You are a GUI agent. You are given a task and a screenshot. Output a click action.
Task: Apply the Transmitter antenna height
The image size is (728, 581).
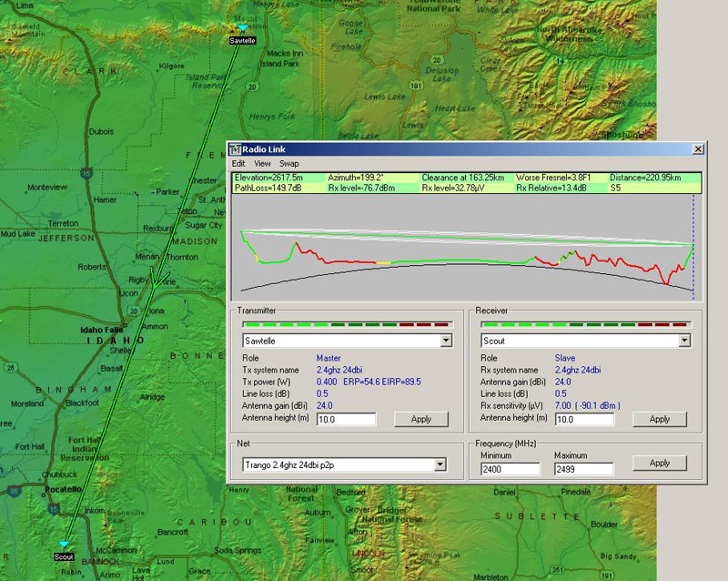(x=421, y=419)
